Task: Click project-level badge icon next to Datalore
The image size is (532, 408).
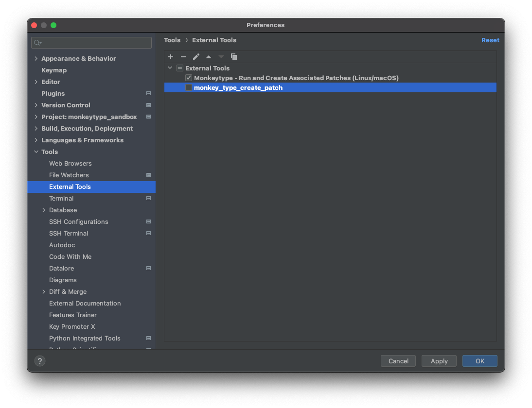Action: coord(148,269)
